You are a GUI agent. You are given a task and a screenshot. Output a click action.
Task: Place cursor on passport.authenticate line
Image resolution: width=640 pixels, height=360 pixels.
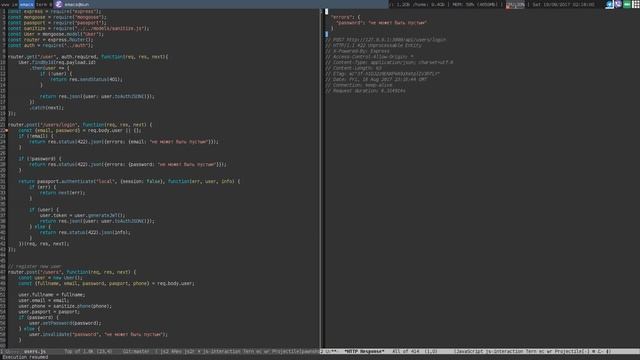point(129,181)
